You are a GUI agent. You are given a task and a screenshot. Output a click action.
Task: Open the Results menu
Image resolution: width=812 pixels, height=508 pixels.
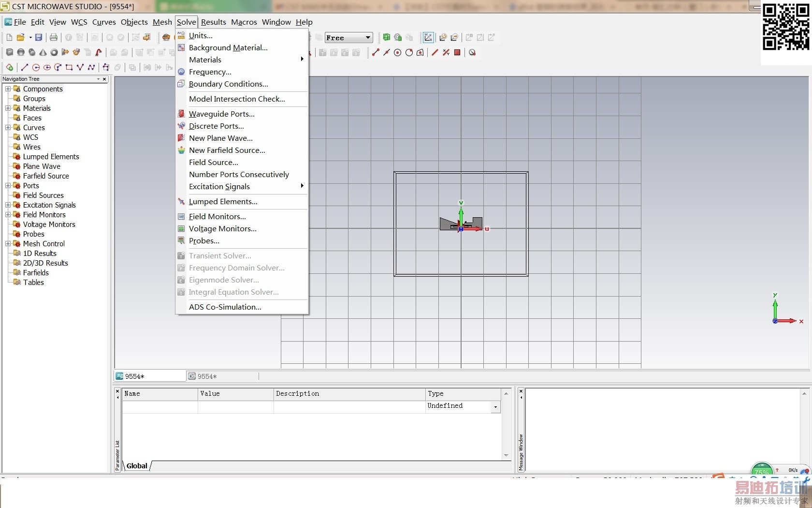(x=214, y=22)
